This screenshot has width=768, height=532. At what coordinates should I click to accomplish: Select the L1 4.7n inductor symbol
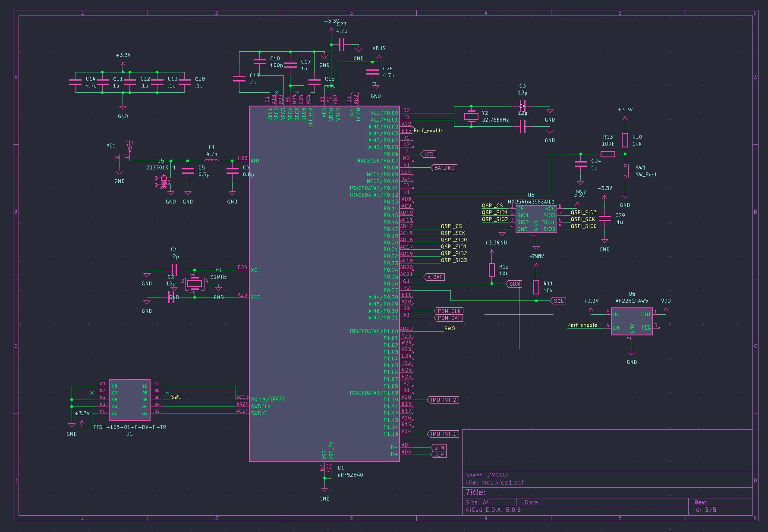tap(211, 160)
